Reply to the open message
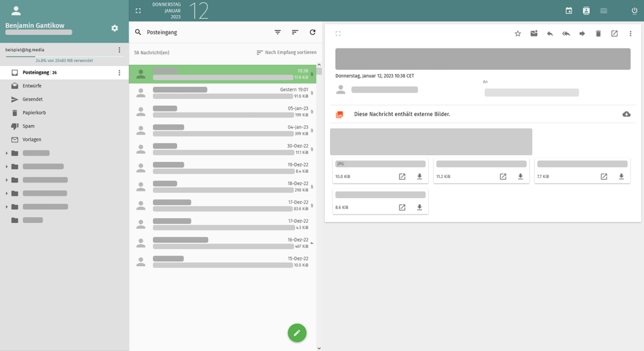This screenshot has height=351, width=644. (x=550, y=33)
